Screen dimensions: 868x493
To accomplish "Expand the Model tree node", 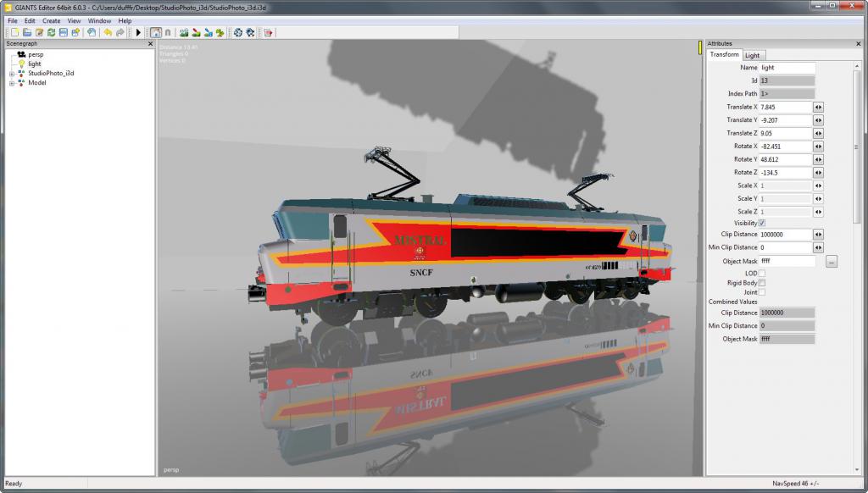I will (x=12, y=83).
